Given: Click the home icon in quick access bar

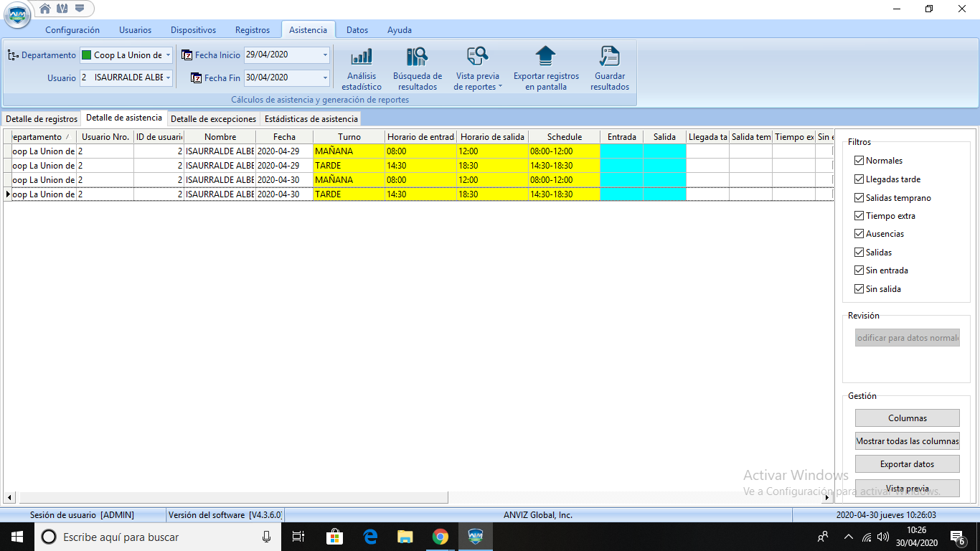Looking at the screenshot, I should 45,9.
